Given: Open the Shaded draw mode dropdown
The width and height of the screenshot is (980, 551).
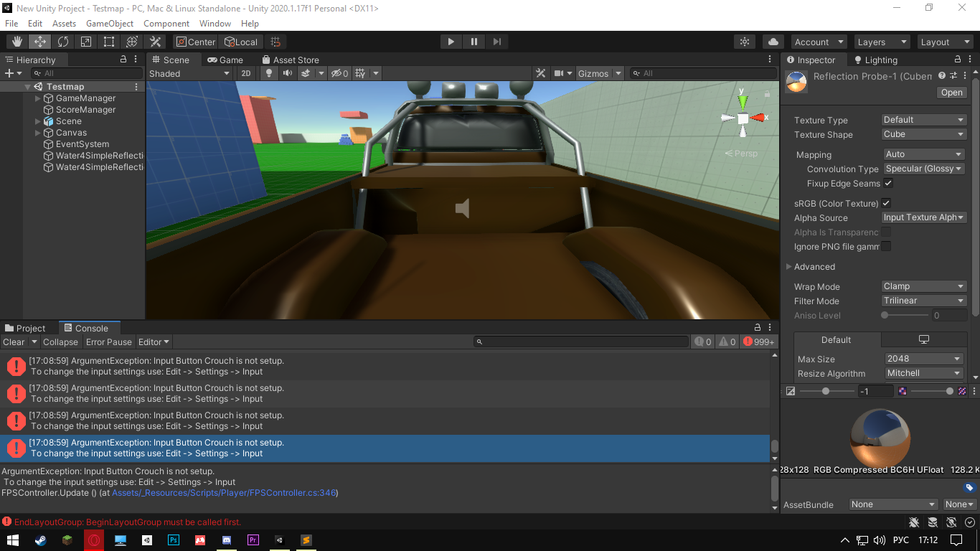Looking at the screenshot, I should coord(189,73).
